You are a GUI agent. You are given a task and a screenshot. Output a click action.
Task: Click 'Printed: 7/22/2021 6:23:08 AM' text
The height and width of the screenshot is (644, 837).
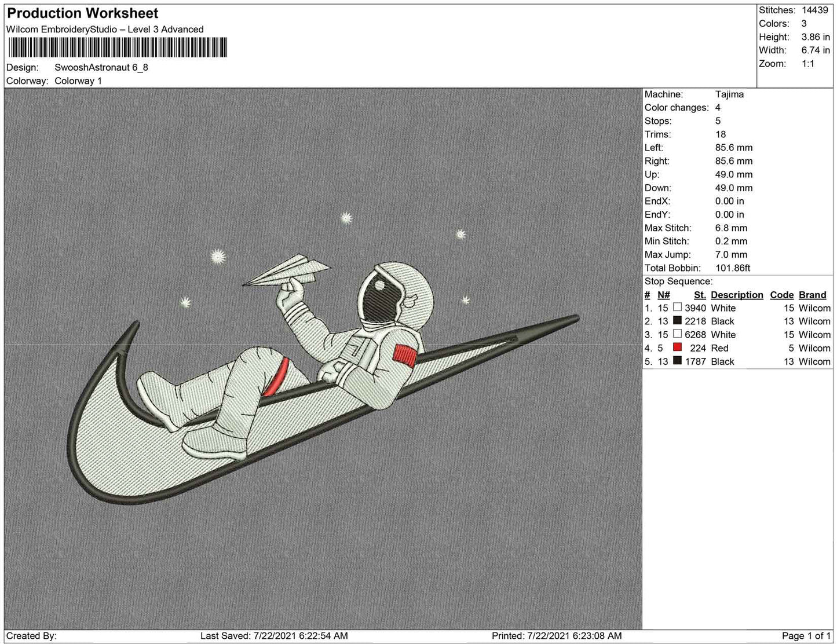557,636
